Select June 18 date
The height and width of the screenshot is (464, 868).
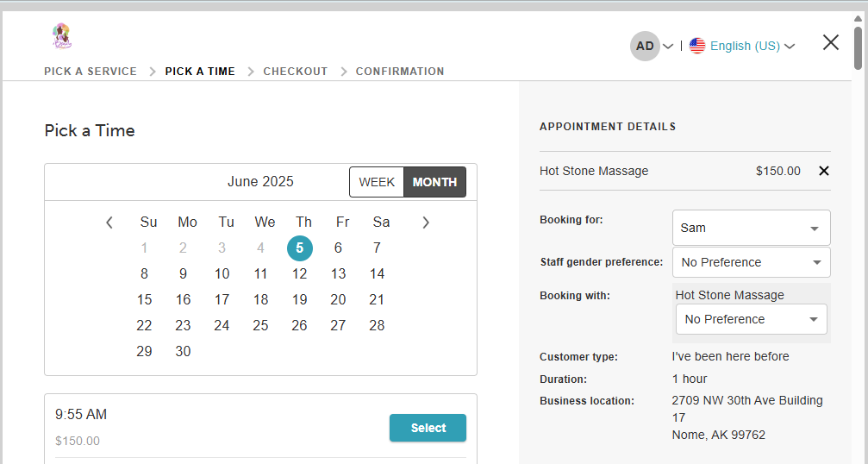pyautogui.click(x=260, y=299)
